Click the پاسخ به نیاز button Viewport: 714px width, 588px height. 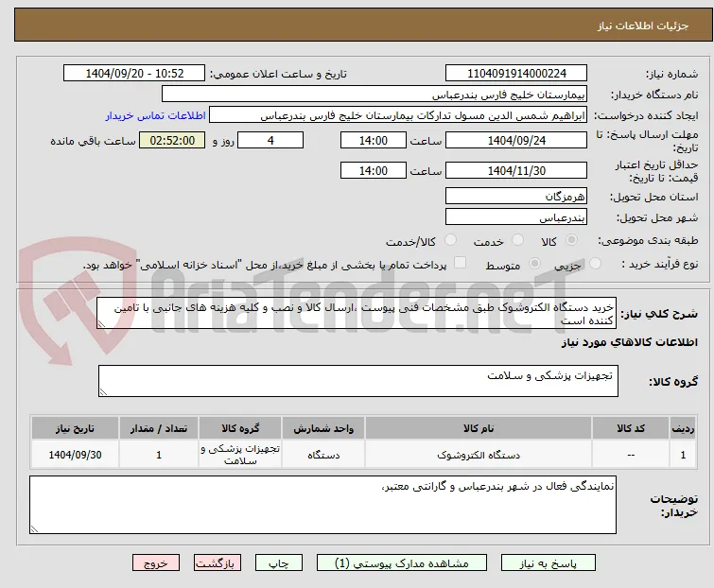point(549,563)
